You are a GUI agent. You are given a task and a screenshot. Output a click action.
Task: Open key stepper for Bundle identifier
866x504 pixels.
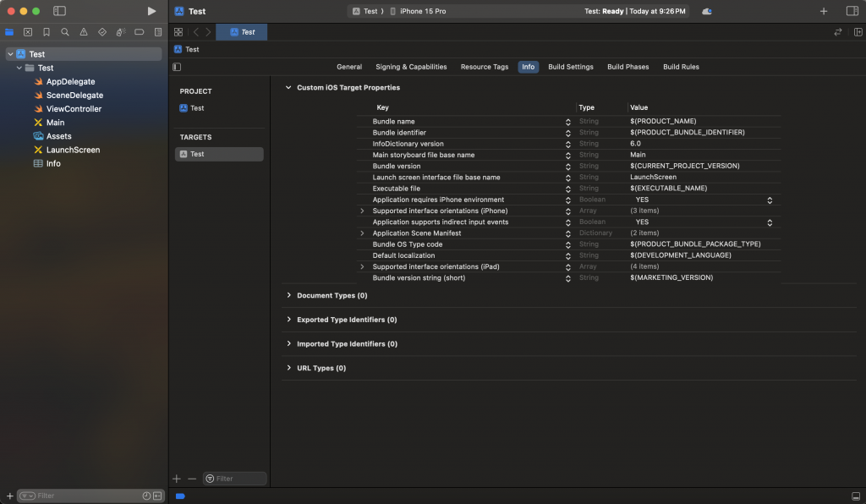point(567,133)
